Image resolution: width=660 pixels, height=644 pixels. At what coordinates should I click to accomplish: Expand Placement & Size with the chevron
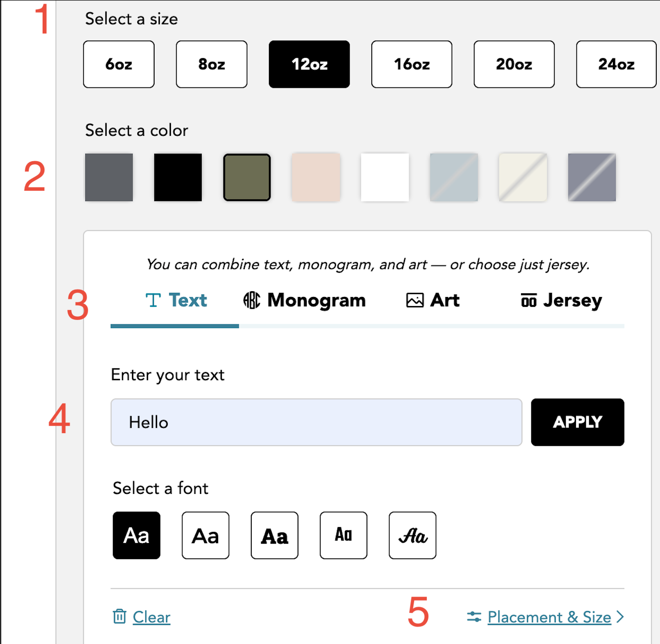point(620,617)
